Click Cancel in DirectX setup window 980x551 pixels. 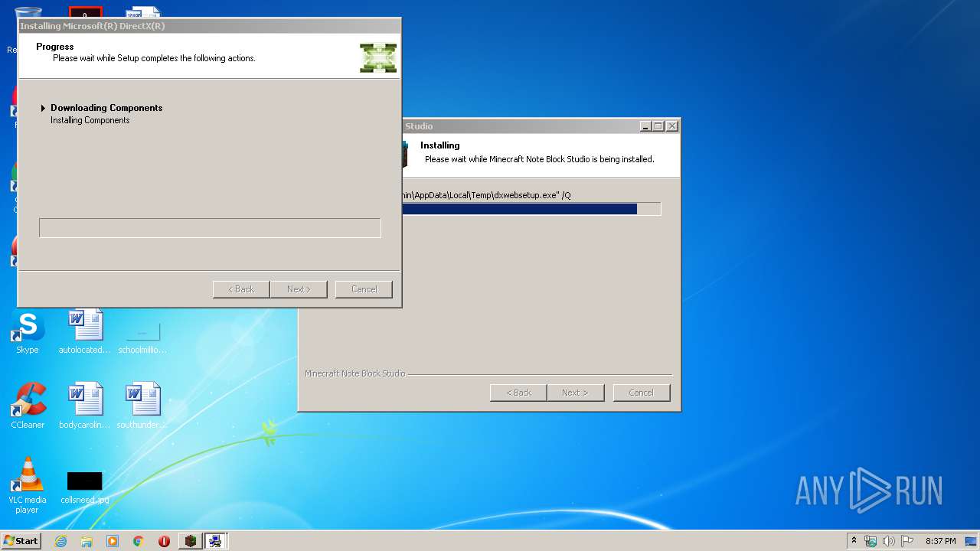[x=364, y=289]
